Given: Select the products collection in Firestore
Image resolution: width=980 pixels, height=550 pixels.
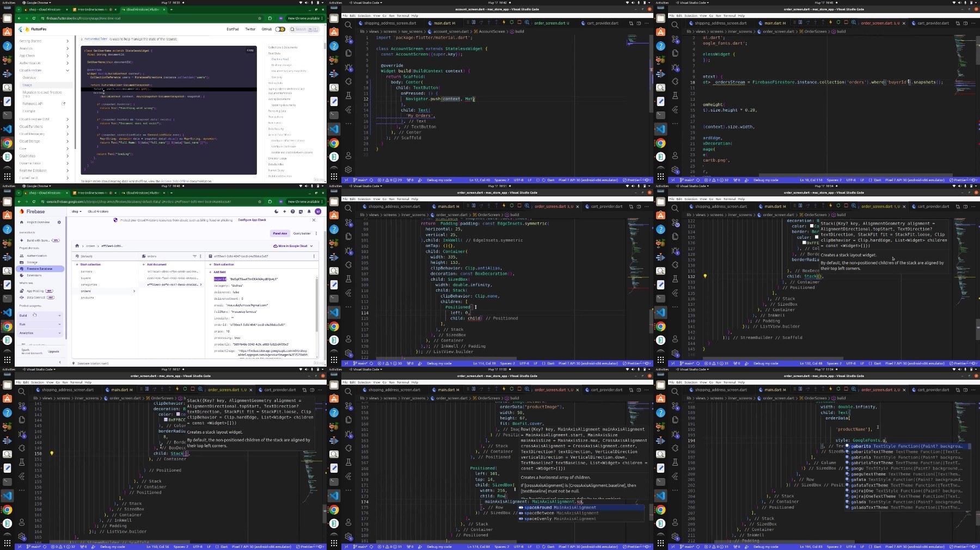Looking at the screenshot, I should click(x=87, y=298).
